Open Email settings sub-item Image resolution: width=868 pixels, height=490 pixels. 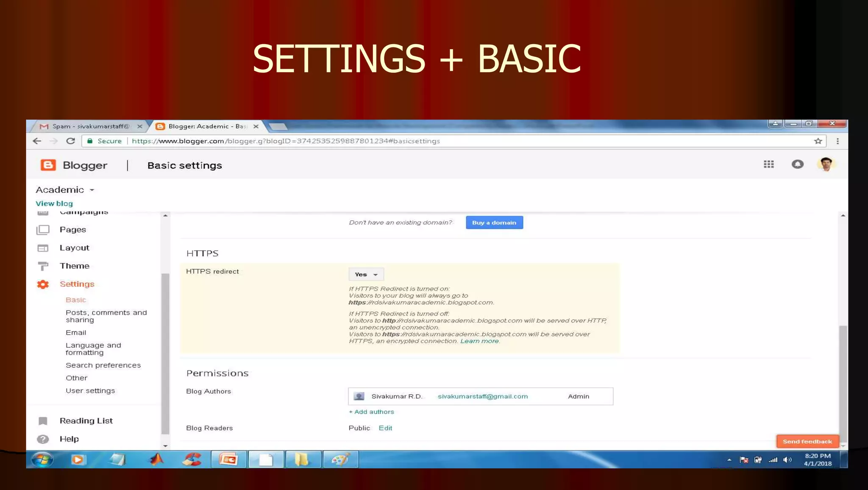(x=75, y=333)
